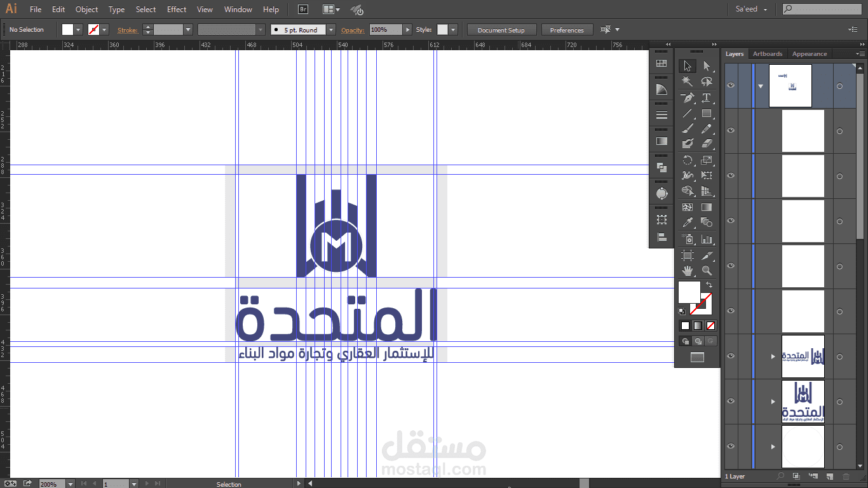Select the Mesh tool
The width and height of the screenshot is (868, 488).
687,207
